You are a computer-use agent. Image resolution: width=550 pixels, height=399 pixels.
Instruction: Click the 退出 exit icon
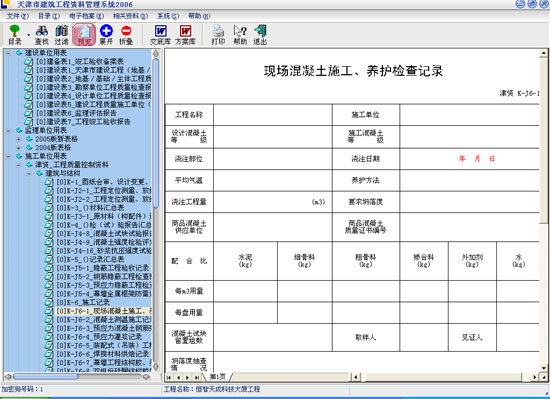pos(260,35)
